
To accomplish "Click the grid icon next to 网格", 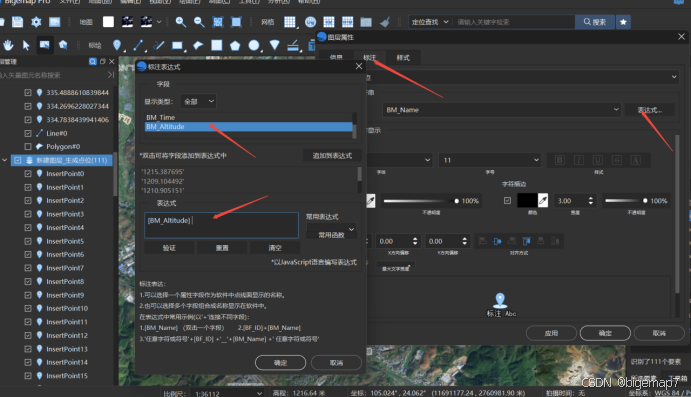I will (x=290, y=22).
